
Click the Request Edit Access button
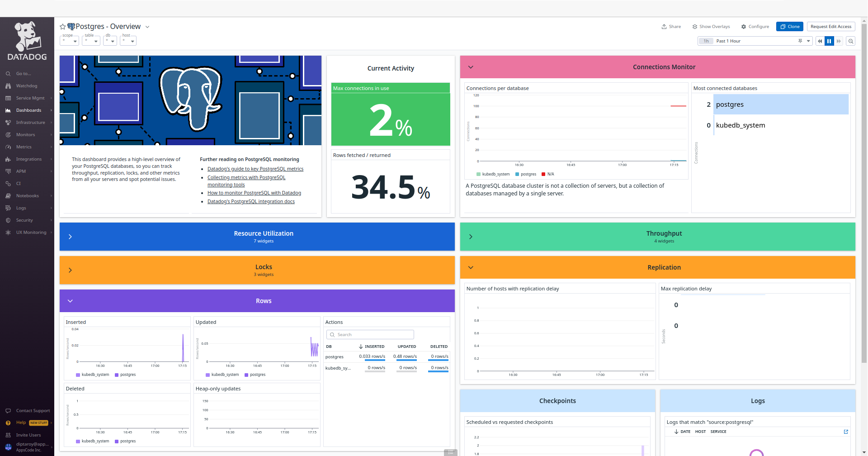831,26
